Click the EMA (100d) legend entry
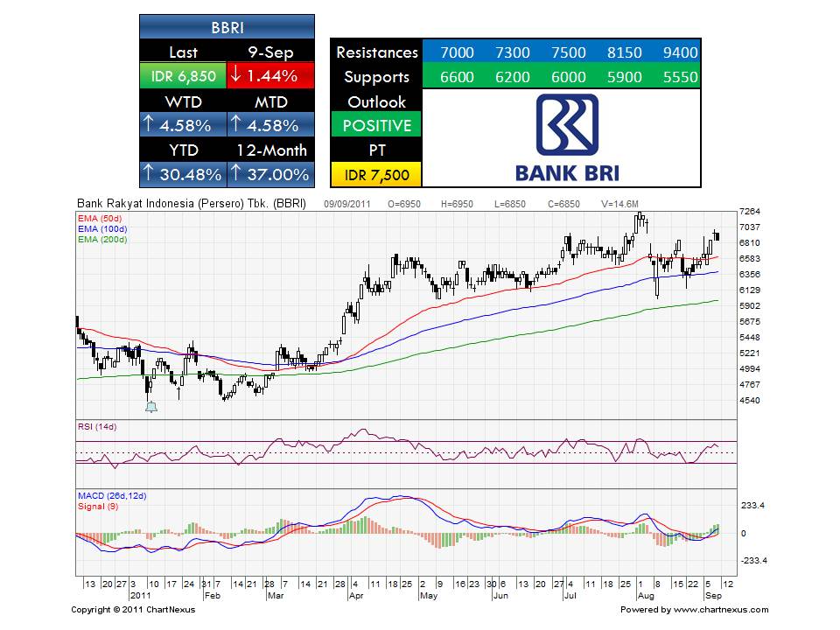 point(102,228)
